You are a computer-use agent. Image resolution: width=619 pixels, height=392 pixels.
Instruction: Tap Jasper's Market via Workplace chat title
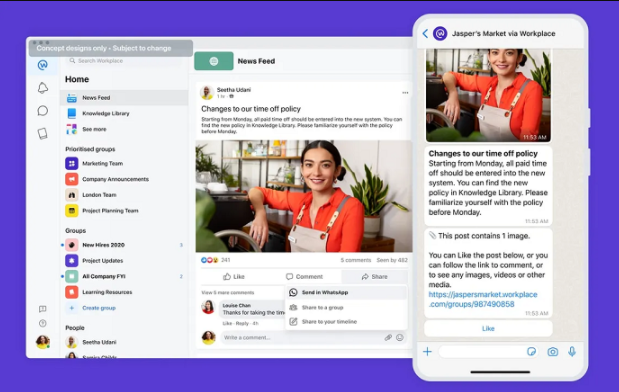(x=503, y=34)
